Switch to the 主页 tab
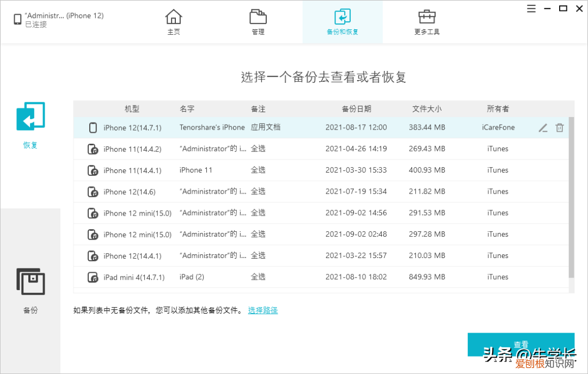This screenshot has width=588, height=374. [x=173, y=22]
